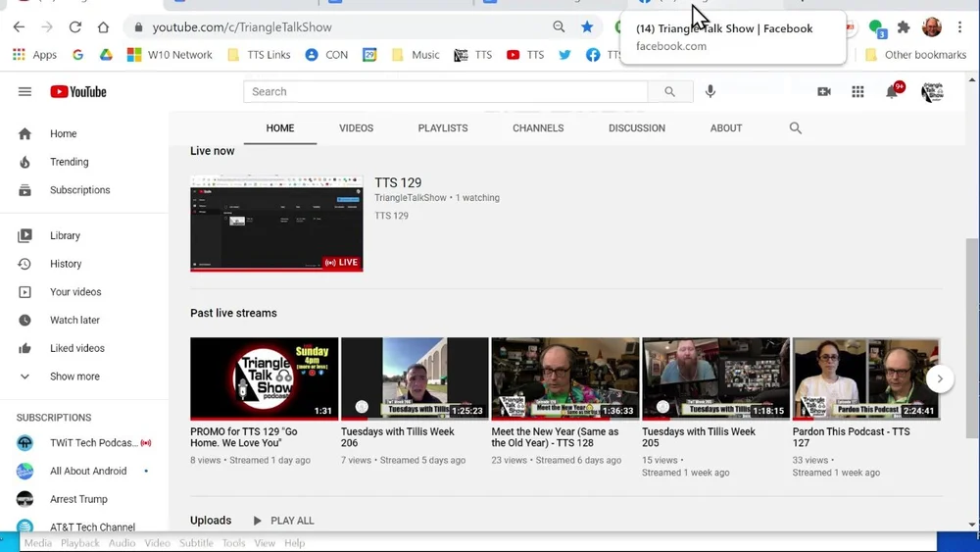
Task: Switch to the VIDEOS tab
Action: pos(357,128)
